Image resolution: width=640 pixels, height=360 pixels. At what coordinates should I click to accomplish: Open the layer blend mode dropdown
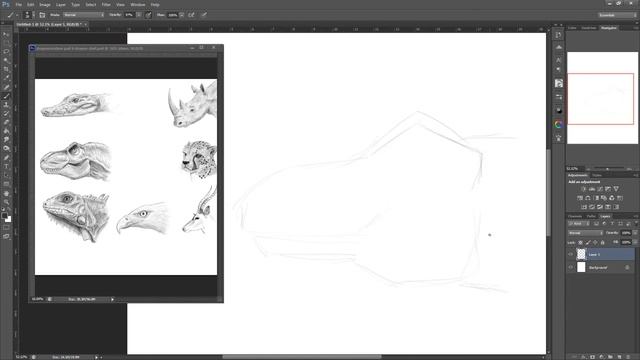(586, 233)
